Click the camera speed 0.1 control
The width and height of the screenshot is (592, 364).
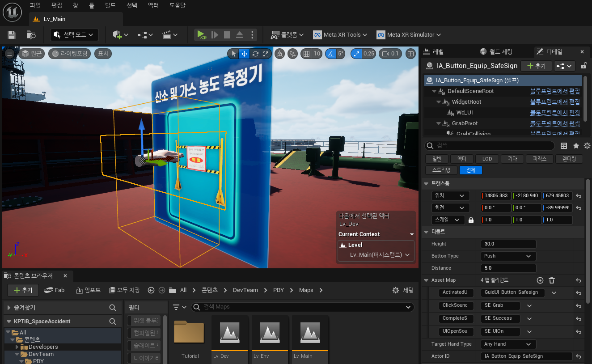389,53
